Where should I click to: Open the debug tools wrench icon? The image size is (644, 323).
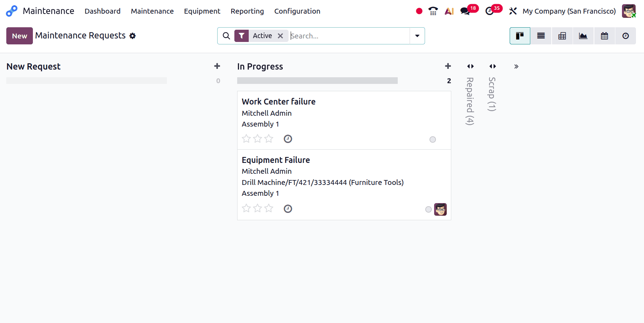(513, 11)
